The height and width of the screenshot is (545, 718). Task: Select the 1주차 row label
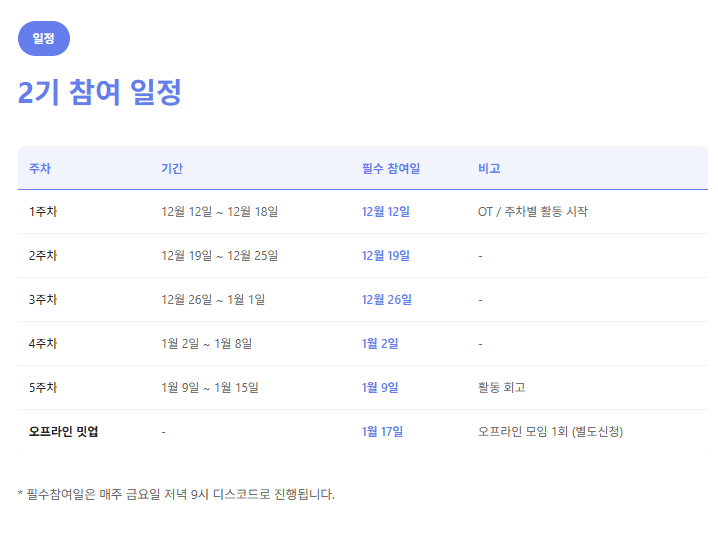[43, 212]
